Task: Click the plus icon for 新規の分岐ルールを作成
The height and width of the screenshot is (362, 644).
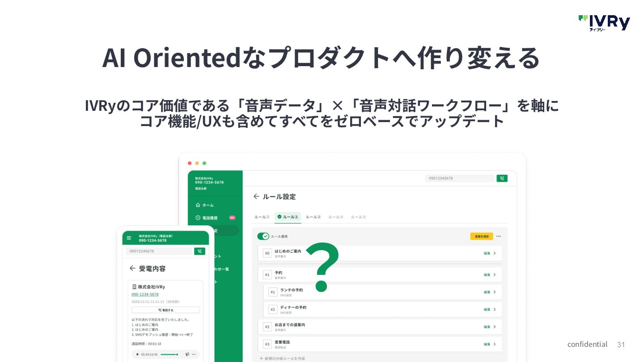Action: (262, 358)
